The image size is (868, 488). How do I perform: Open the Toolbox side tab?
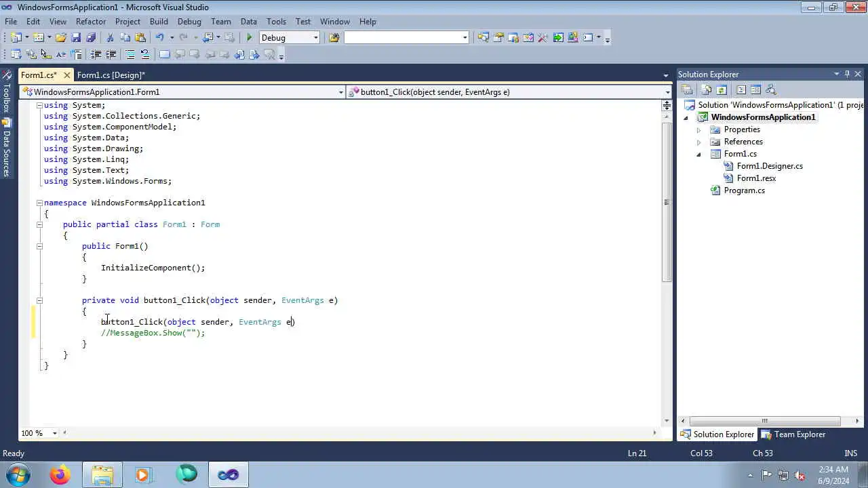click(x=6, y=92)
